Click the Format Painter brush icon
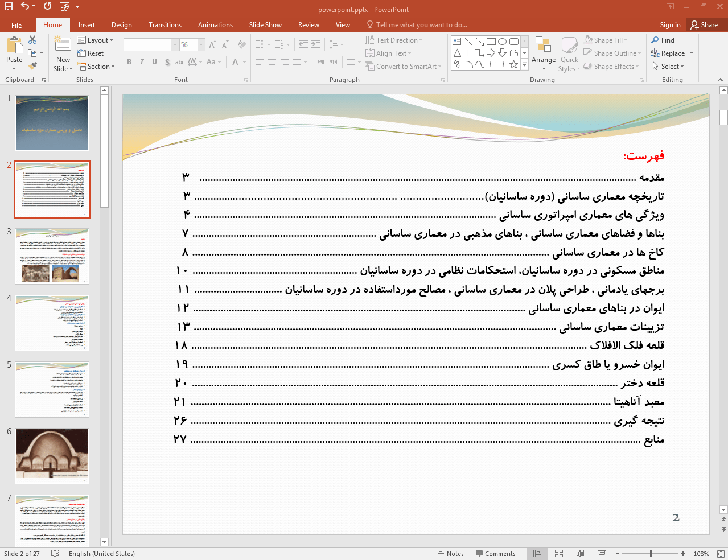728x560 pixels. (x=32, y=66)
